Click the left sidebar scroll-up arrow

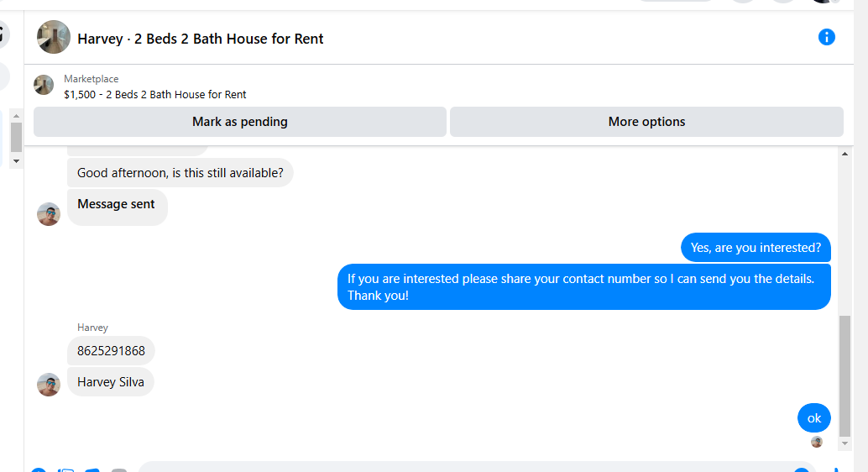(16, 115)
